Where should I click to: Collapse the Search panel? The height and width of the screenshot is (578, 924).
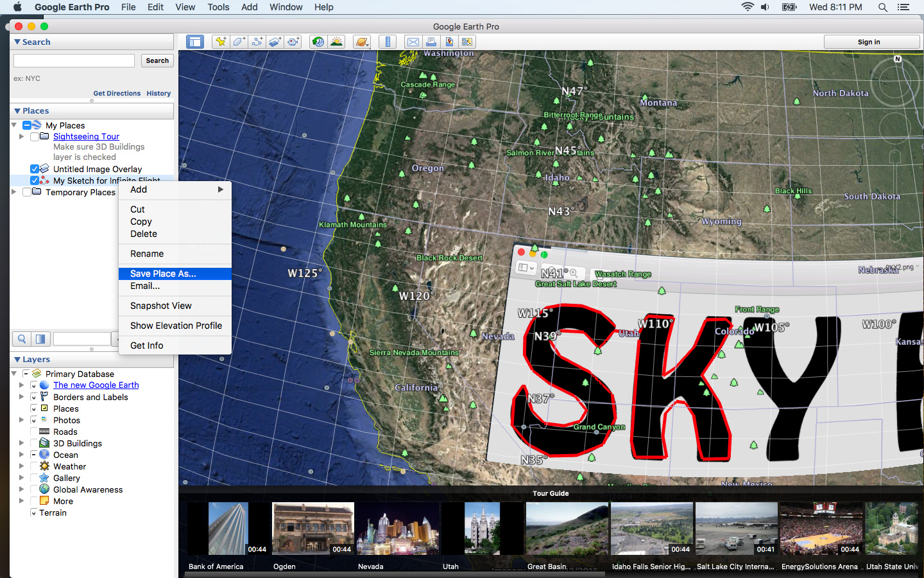(17, 42)
